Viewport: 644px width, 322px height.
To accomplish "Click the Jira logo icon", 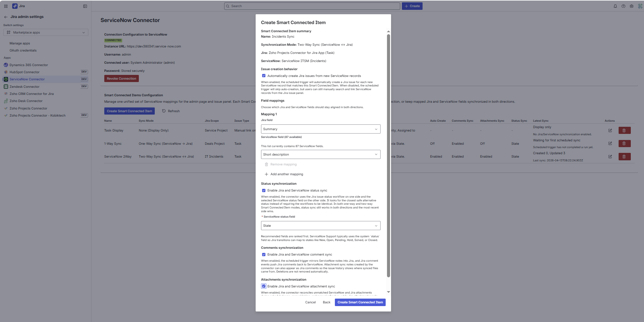I will click(x=15, y=6).
